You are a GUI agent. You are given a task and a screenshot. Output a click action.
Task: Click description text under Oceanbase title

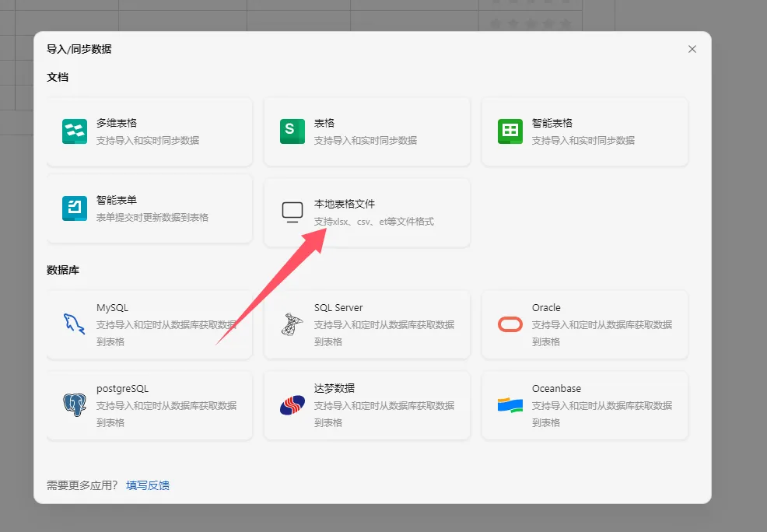tap(601, 414)
